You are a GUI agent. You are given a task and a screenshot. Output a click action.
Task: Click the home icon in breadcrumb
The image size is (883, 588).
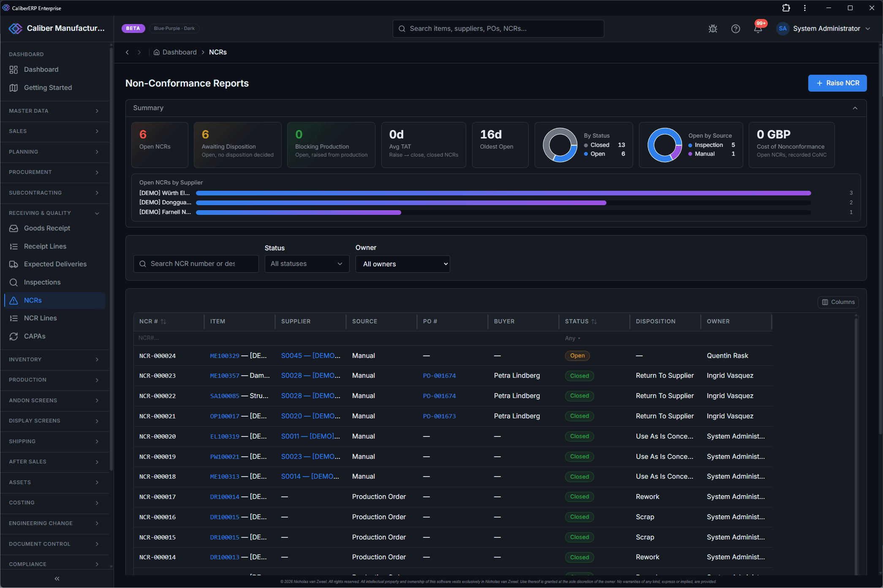tap(156, 52)
